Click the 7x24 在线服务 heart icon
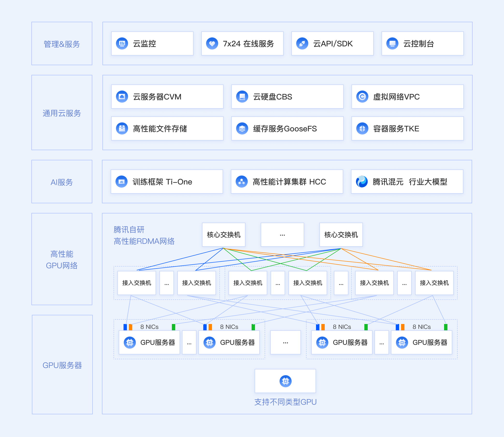The width and height of the screenshot is (504, 437). [212, 43]
